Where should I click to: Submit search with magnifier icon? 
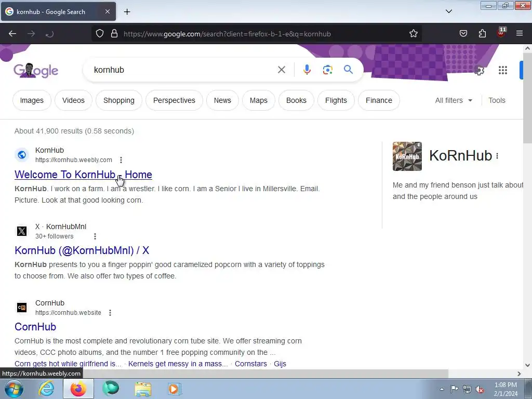348,70
